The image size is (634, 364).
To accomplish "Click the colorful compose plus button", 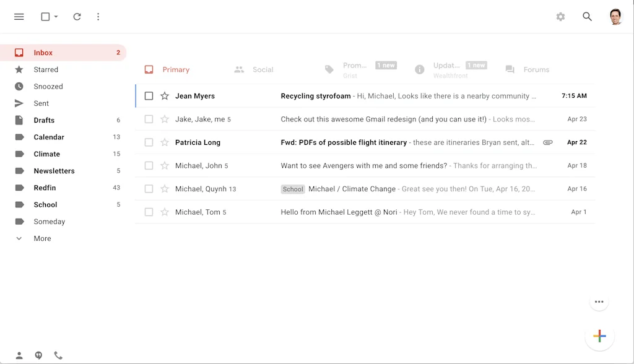I will (599, 336).
